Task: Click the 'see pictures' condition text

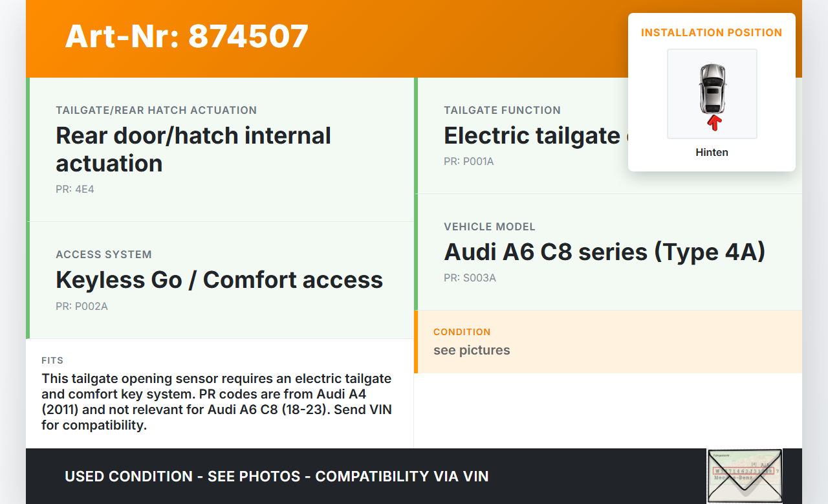Action: (472, 350)
